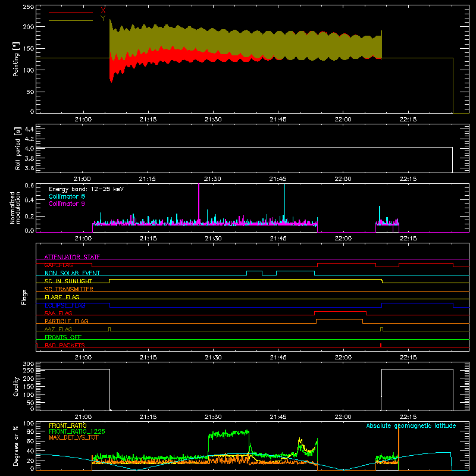Select the NON_SOLAR_EVENT flag label
The width and height of the screenshot is (476, 476).
(x=72, y=273)
